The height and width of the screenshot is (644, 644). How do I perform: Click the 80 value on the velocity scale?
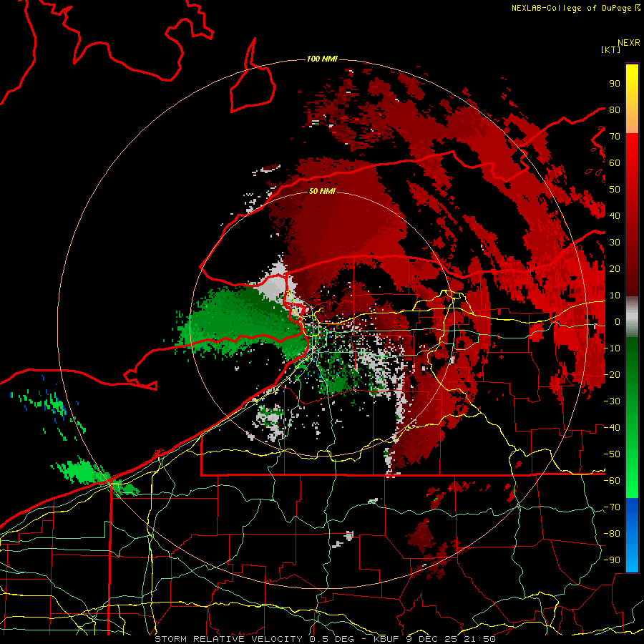point(615,109)
